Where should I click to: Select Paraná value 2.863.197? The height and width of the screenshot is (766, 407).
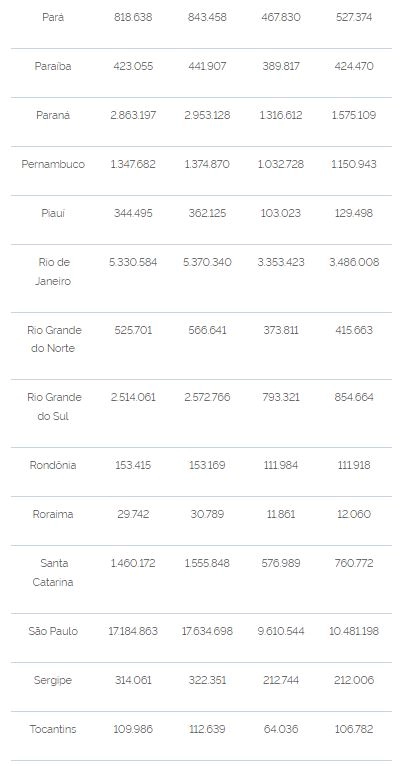point(133,115)
